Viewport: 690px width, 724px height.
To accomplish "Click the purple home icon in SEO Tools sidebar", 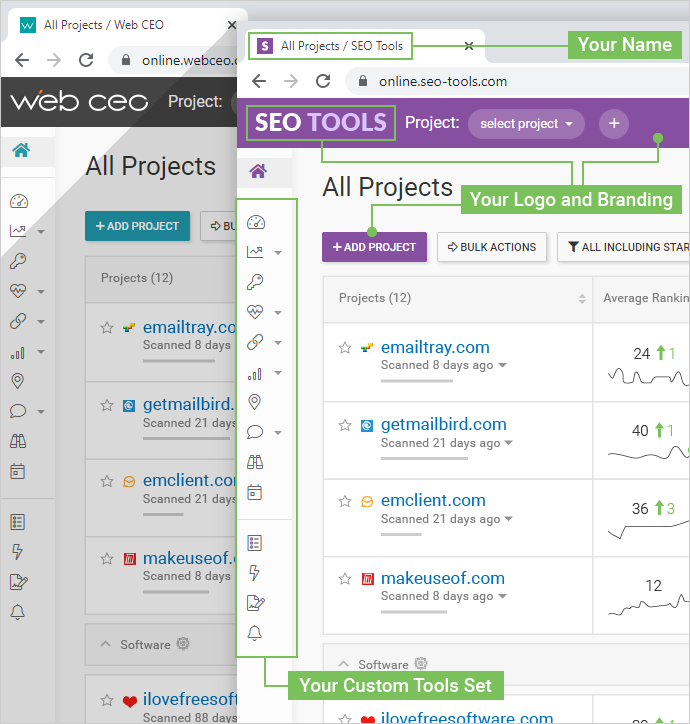I will tap(258, 172).
